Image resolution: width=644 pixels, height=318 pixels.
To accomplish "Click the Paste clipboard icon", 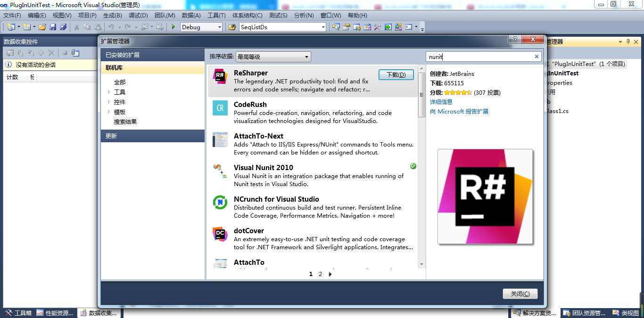I will (x=98, y=27).
